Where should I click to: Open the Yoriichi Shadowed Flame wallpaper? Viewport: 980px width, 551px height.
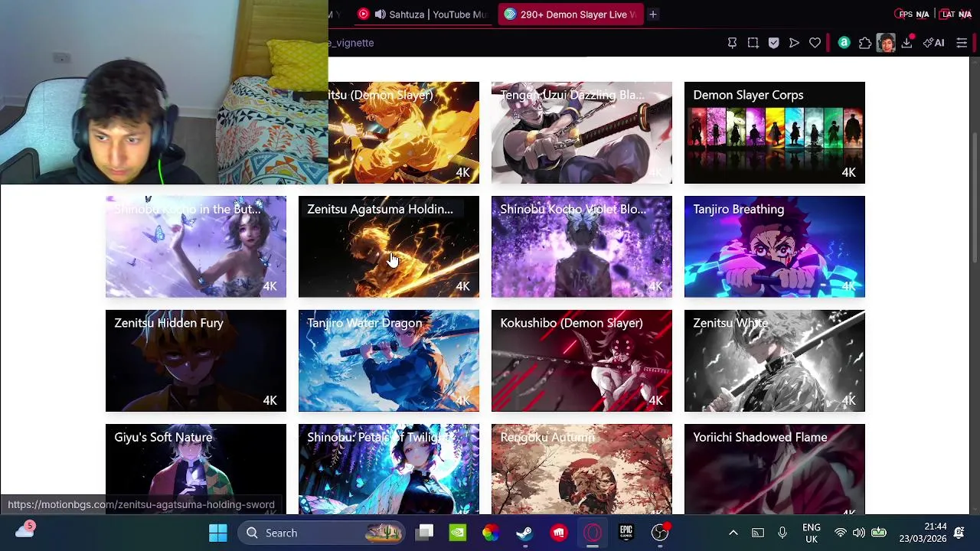click(x=775, y=468)
